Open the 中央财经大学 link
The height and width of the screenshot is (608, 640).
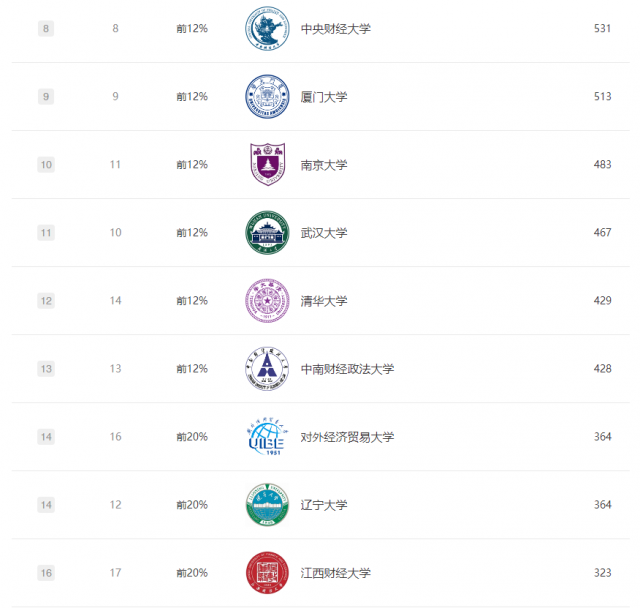point(335,29)
